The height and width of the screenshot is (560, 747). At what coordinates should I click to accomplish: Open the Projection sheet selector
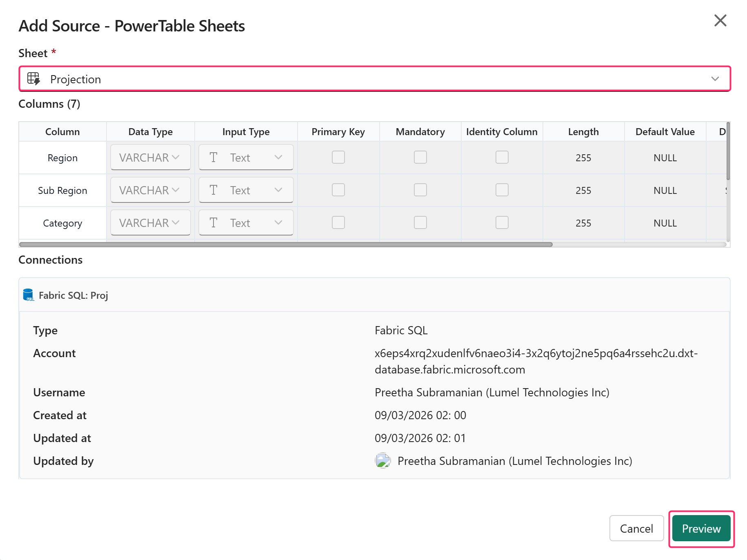coord(374,79)
